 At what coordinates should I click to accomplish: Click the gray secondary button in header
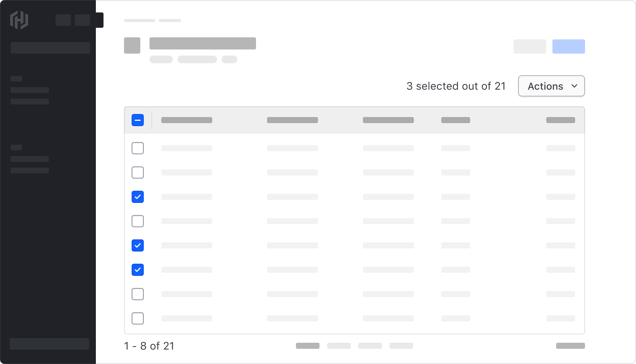529,46
